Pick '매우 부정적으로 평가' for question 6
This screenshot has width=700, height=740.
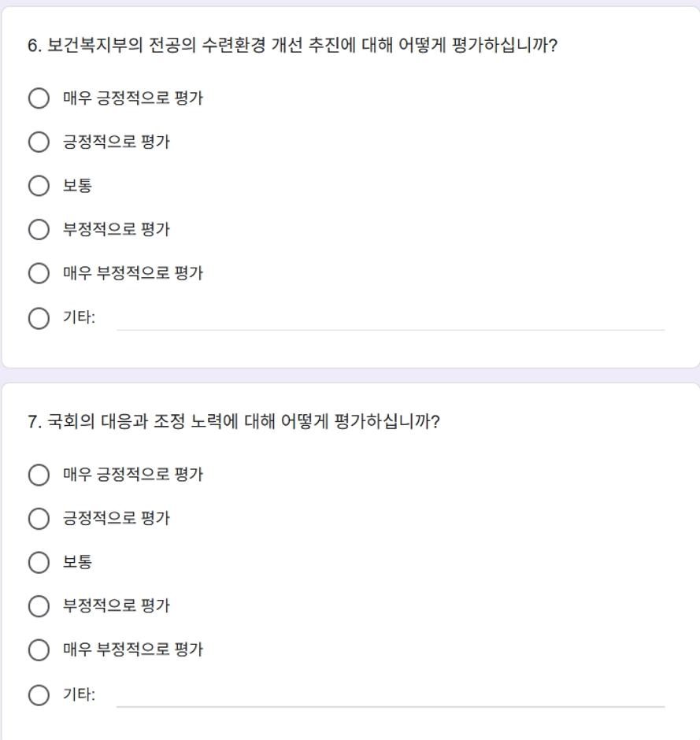pos(39,273)
